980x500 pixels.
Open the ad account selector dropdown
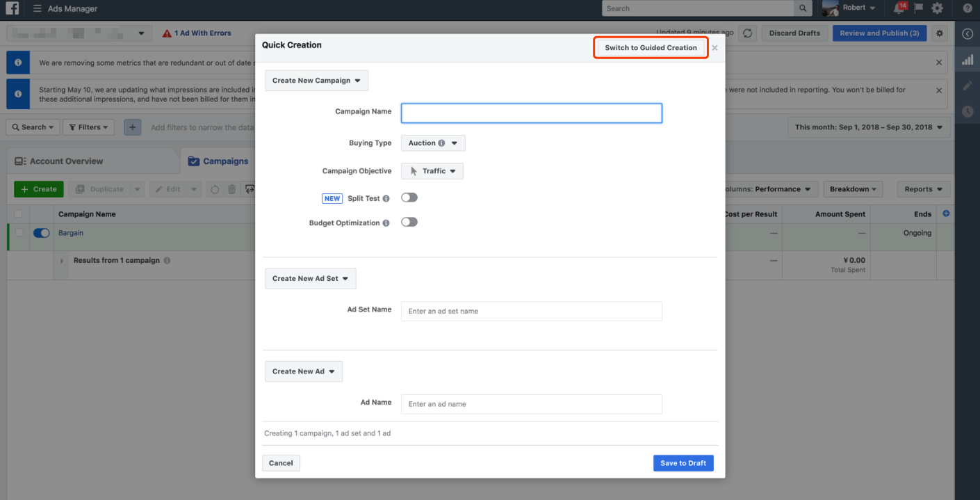pos(79,33)
